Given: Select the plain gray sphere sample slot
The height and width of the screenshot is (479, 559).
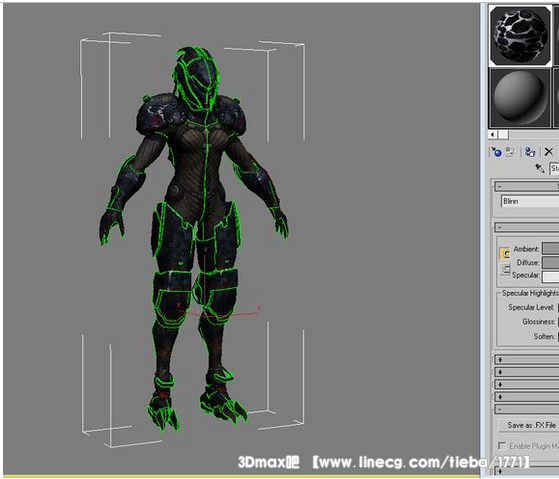Looking at the screenshot, I should coord(520,98).
